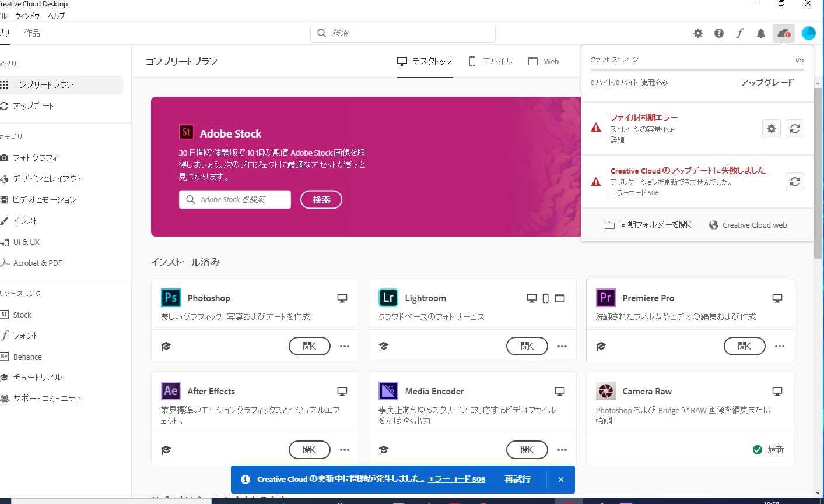
Task: Open the help question mark icon
Action: (719, 33)
